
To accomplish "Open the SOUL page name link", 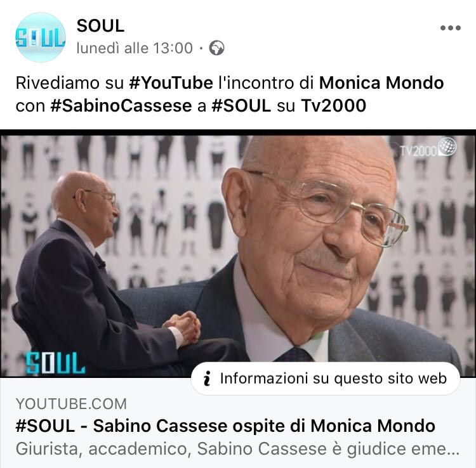I will point(100,26).
